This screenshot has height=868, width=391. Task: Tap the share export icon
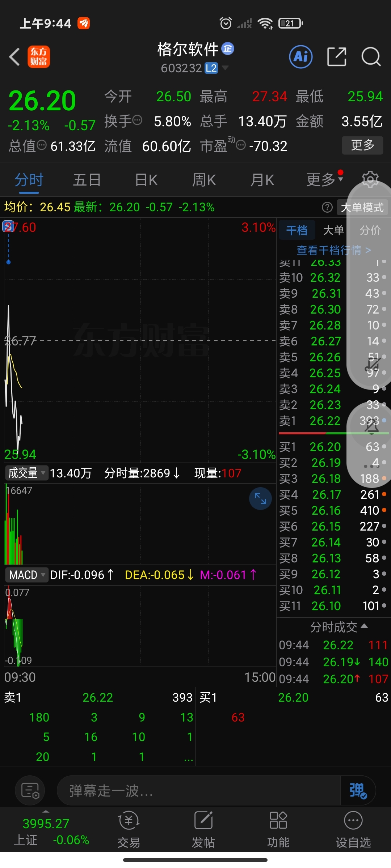(337, 57)
